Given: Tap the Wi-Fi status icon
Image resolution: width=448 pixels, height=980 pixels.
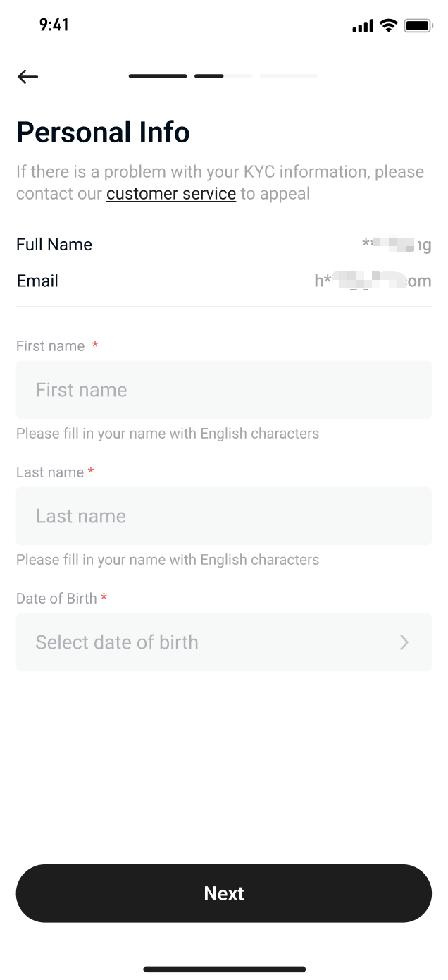Looking at the screenshot, I should 388,26.
